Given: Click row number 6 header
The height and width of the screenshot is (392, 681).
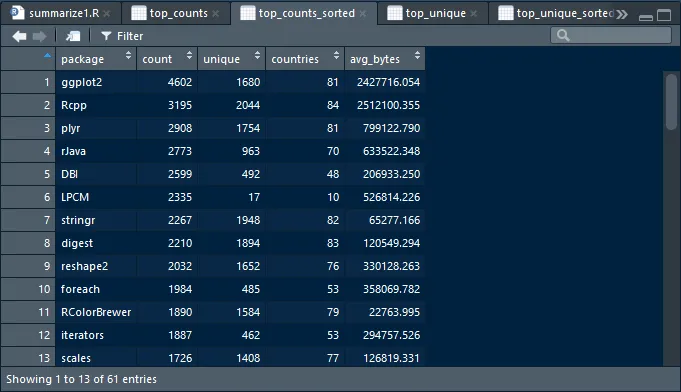Looking at the screenshot, I should [x=28, y=197].
